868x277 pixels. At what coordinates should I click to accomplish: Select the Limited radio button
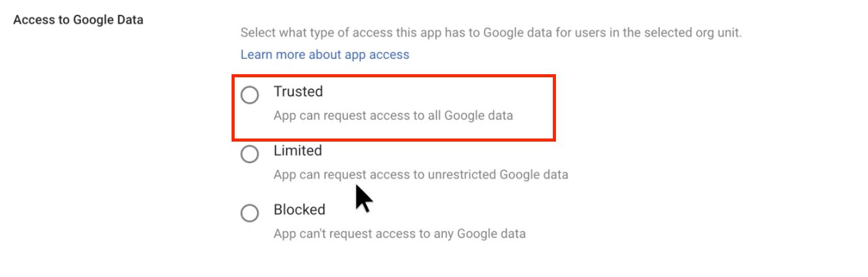coord(250,154)
